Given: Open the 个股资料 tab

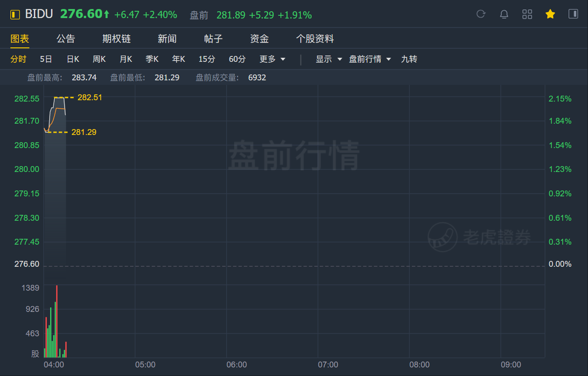Looking at the screenshot, I should click(315, 39).
